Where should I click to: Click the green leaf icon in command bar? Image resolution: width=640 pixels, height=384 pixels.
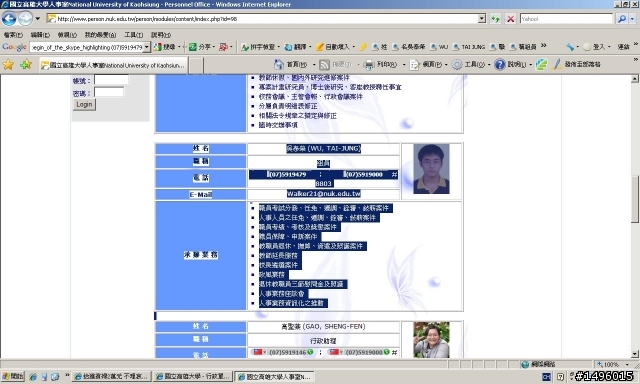pyautogui.click(x=542, y=64)
